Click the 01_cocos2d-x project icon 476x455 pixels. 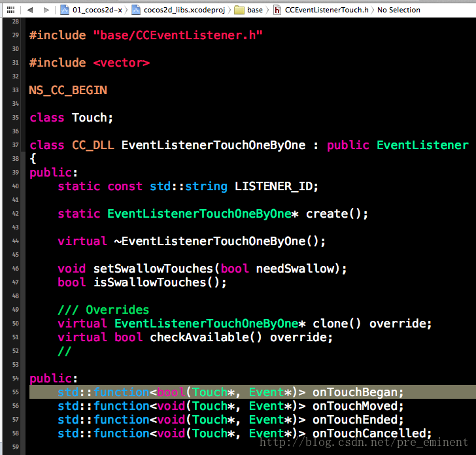point(65,10)
